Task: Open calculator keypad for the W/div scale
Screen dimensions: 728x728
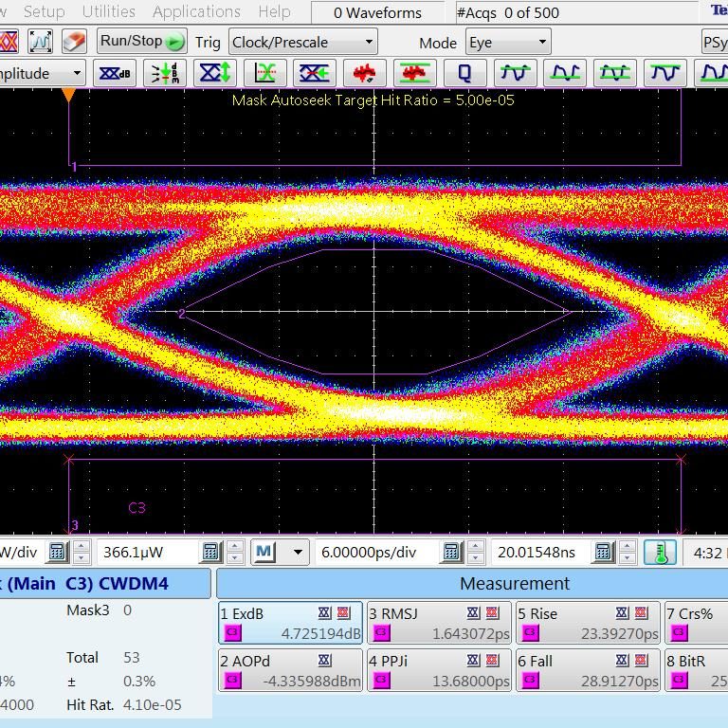Action: [x=57, y=552]
